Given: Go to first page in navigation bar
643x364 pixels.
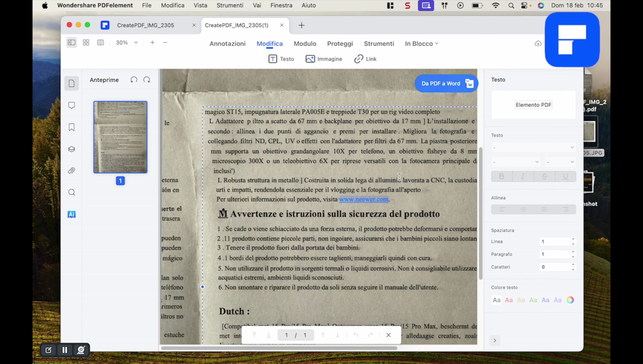Looking at the screenshot, I should coord(254,335).
